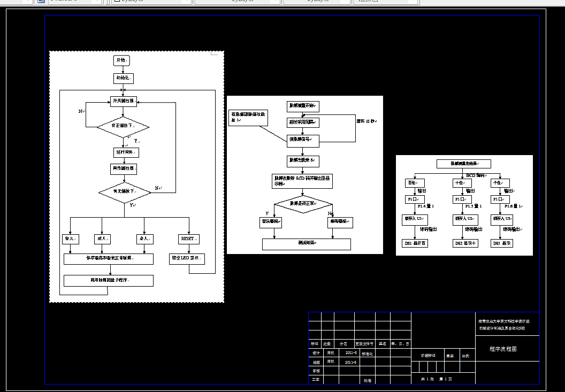
Task: Select the '老人' branch box
Action: (x=145, y=239)
